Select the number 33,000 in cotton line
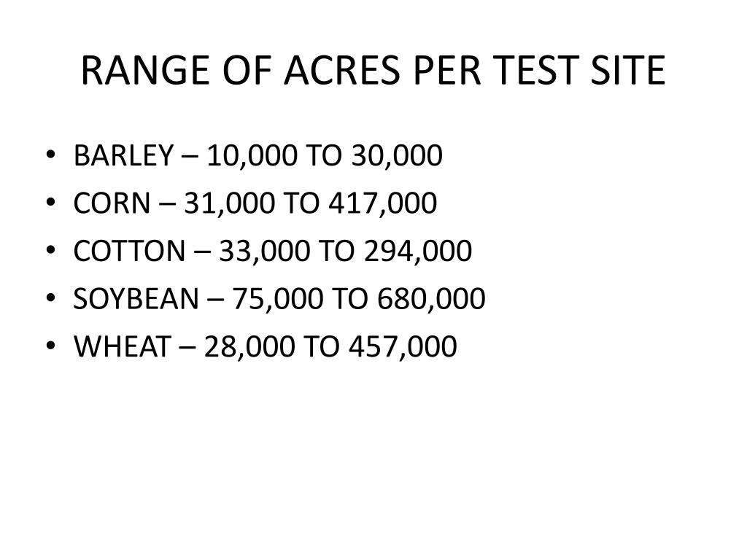Viewport: 747px width, 560px height. tap(264, 252)
